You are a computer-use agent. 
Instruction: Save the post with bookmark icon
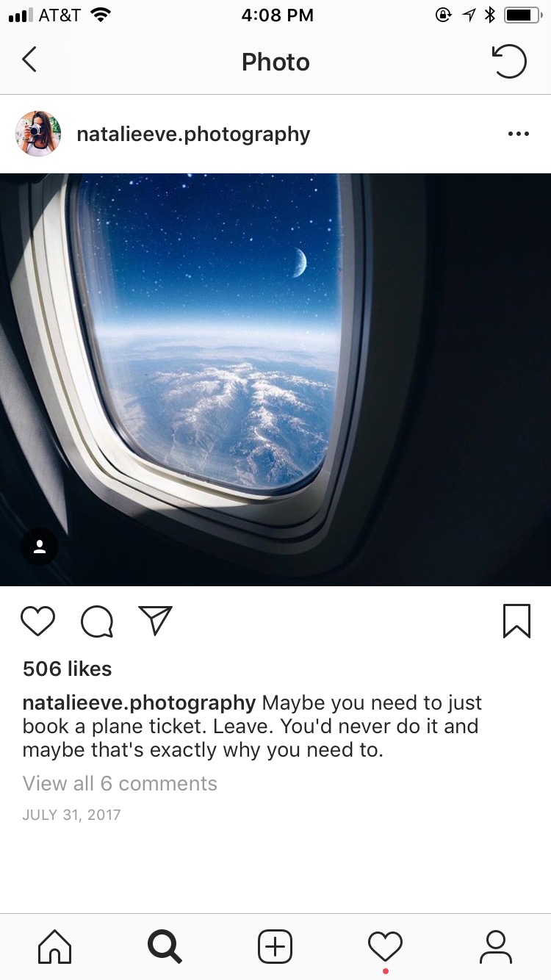pos(516,621)
